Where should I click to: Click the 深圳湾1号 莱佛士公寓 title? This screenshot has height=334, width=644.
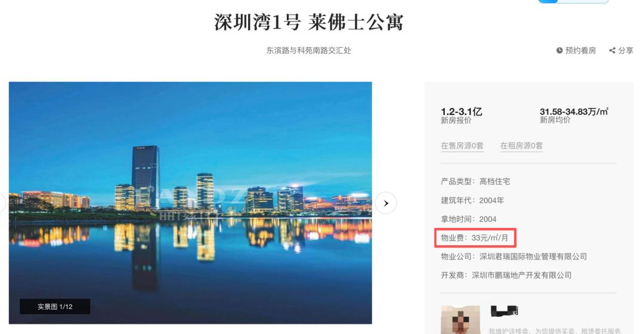click(x=309, y=22)
